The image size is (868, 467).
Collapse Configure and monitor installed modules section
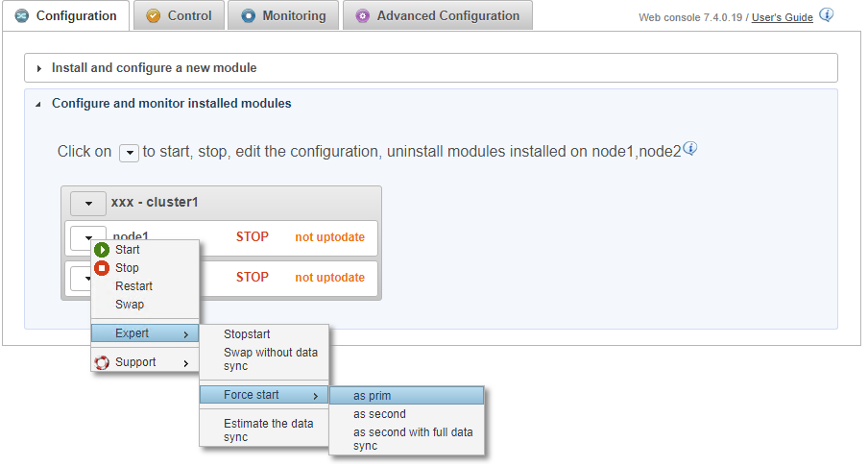click(38, 104)
